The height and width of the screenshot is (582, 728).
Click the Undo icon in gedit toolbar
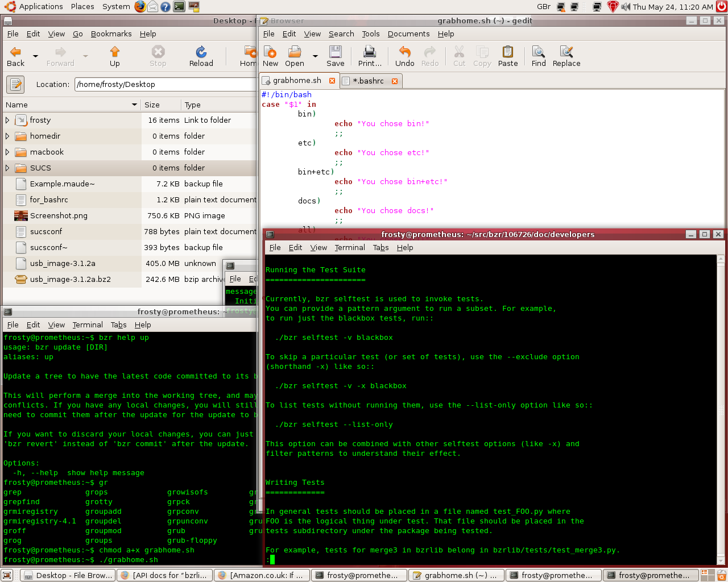[x=404, y=56]
